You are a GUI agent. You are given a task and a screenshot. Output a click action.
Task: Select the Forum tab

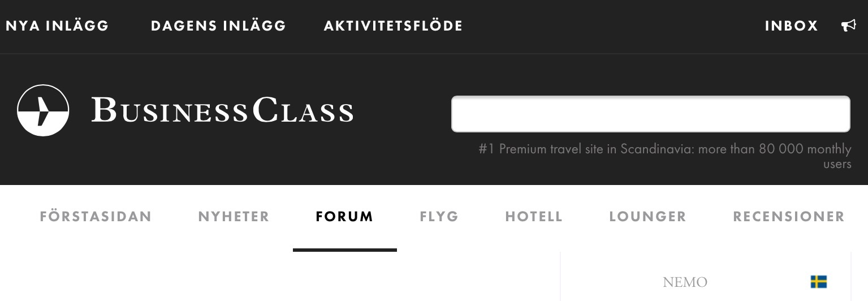[344, 217]
